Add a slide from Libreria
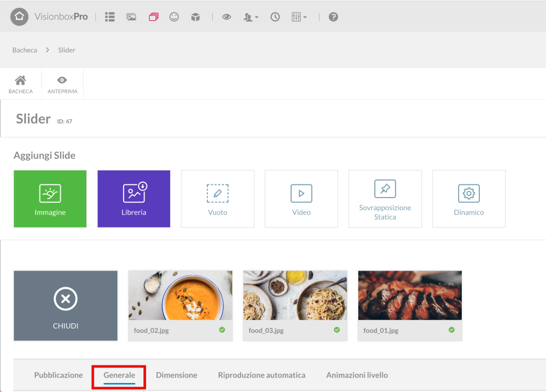Image resolution: width=546 pixels, height=392 pixels. click(x=134, y=199)
